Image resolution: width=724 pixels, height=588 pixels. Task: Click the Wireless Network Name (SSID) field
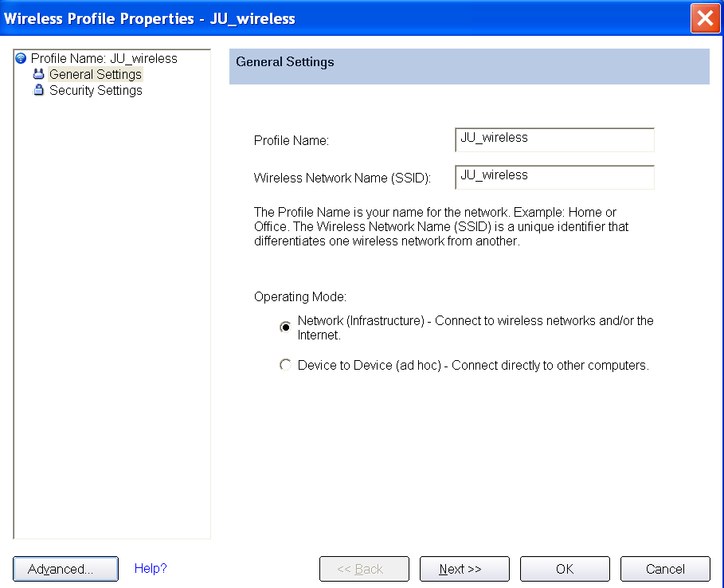pos(554,177)
